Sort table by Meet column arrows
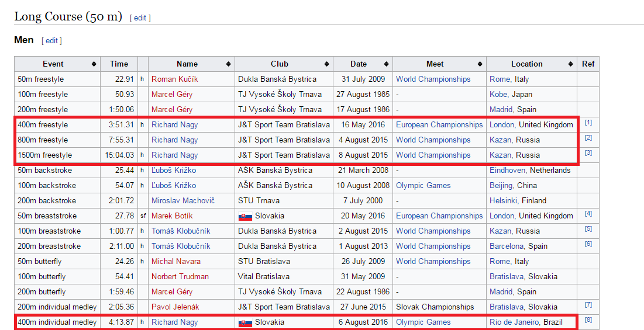644x330 pixels. click(x=480, y=64)
